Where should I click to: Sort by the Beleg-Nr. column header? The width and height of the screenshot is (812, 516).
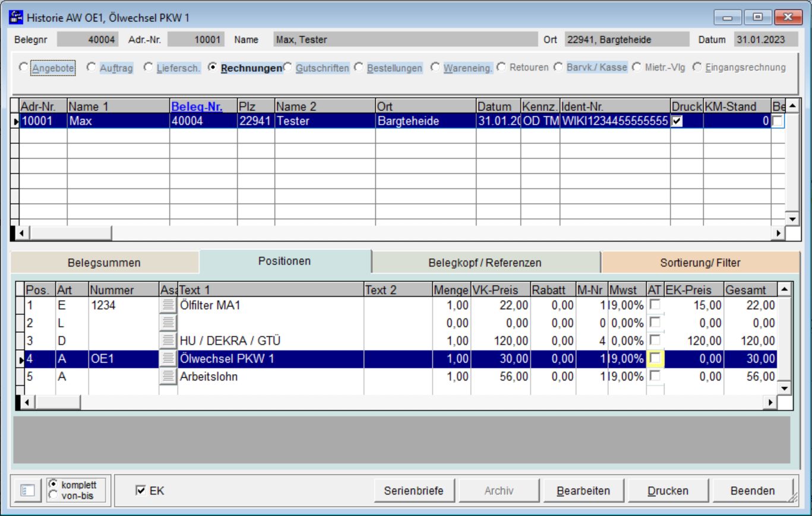click(x=203, y=106)
